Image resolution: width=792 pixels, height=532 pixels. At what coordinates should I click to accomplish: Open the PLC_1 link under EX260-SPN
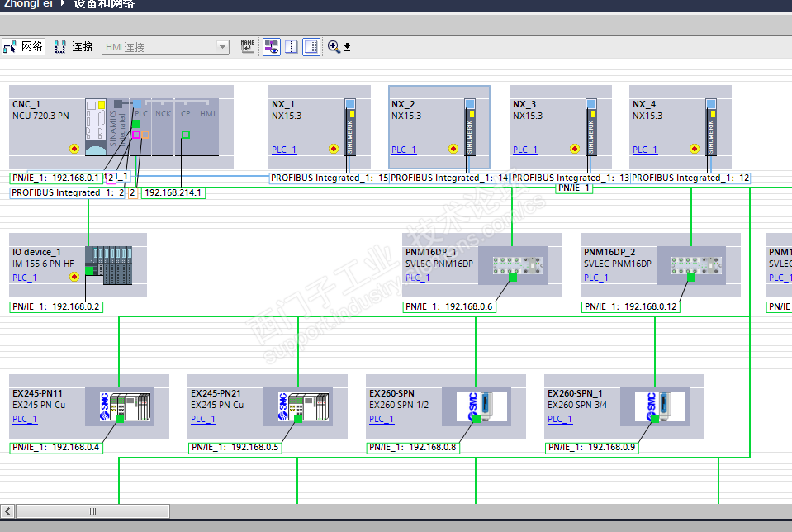[x=382, y=419]
